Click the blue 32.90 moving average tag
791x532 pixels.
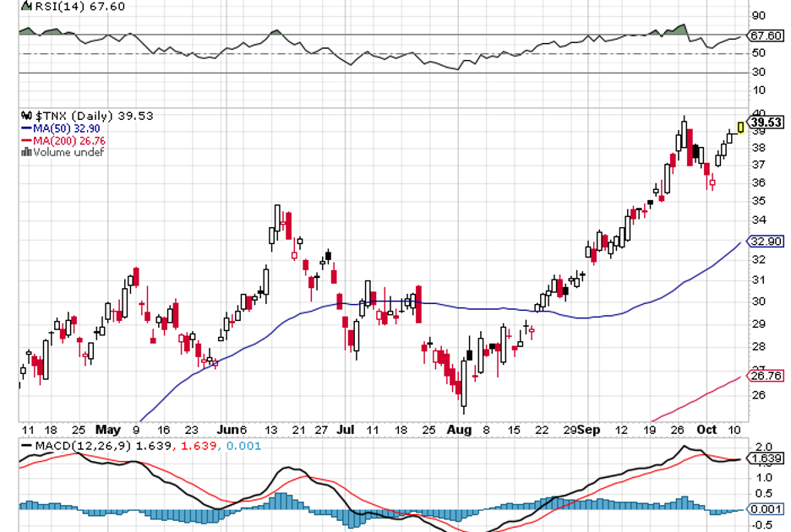point(767,241)
